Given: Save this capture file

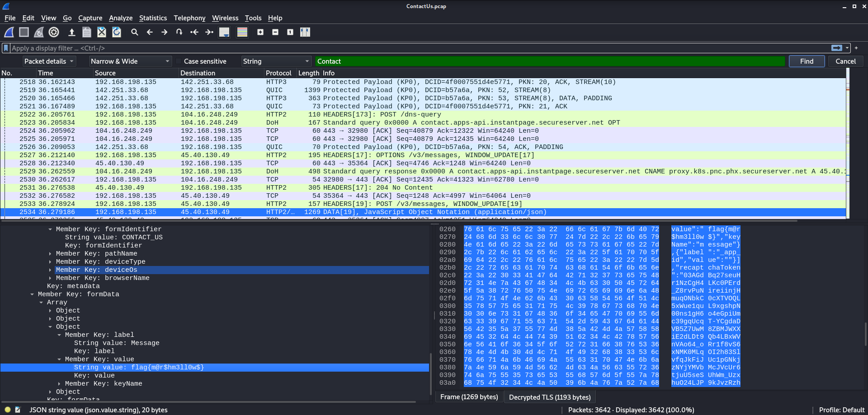Looking at the screenshot, I should 87,32.
